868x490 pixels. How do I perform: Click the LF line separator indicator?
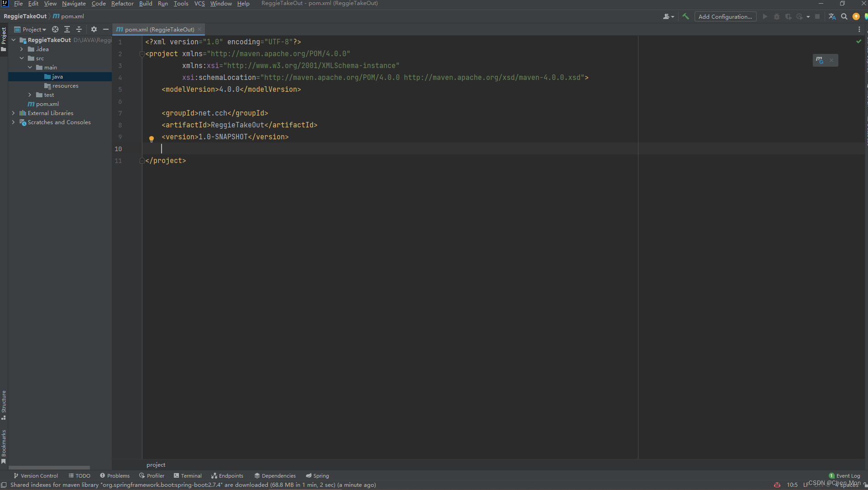point(805,485)
